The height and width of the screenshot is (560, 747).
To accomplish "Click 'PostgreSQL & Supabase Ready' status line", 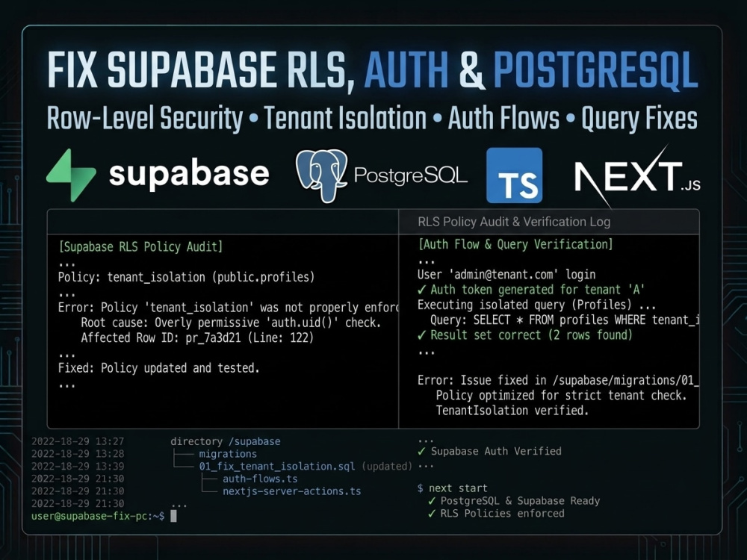I will click(x=520, y=501).
